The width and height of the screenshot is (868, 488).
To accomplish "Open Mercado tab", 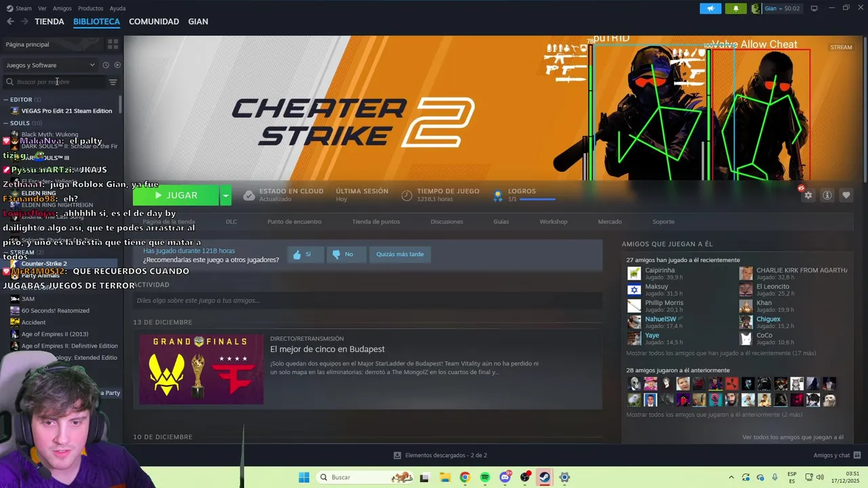I will coord(610,222).
